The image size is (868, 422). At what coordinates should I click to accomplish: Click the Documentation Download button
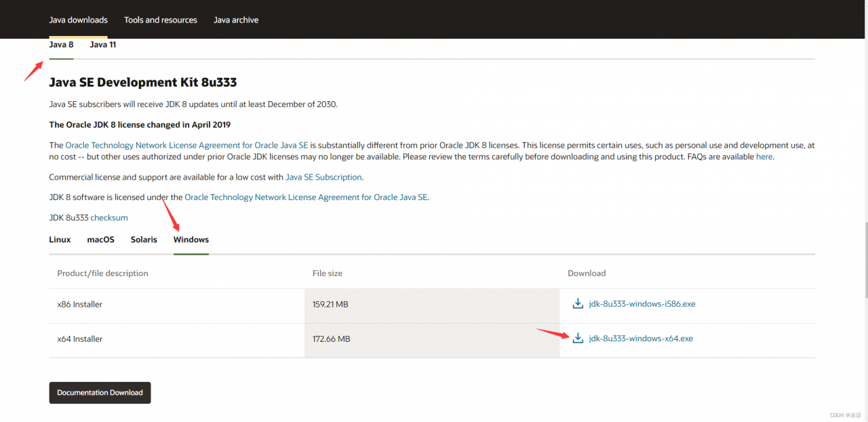100,393
